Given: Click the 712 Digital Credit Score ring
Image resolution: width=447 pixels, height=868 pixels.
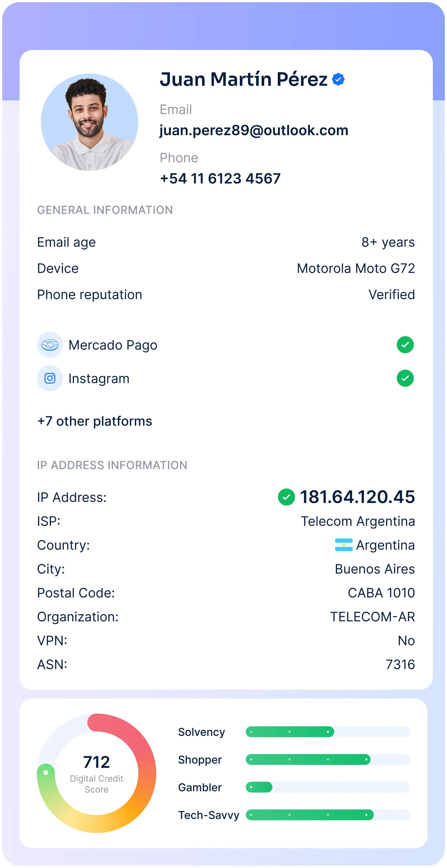Looking at the screenshot, I should point(97,773).
